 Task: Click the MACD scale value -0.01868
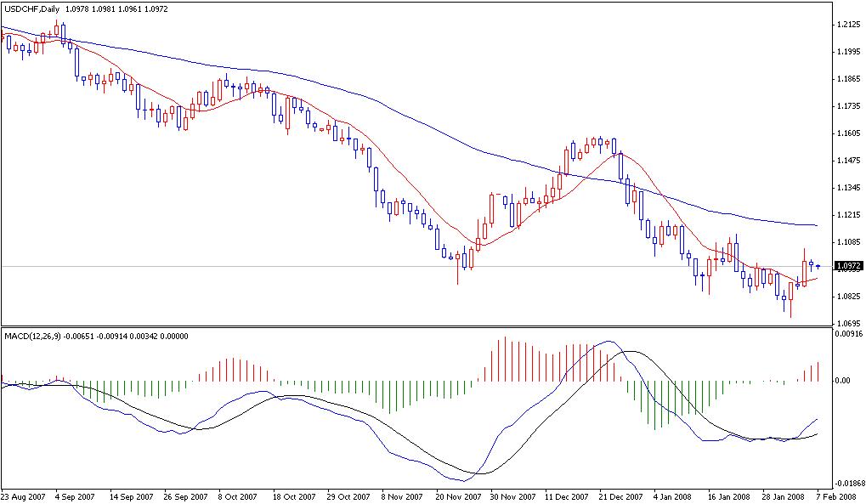point(850,483)
